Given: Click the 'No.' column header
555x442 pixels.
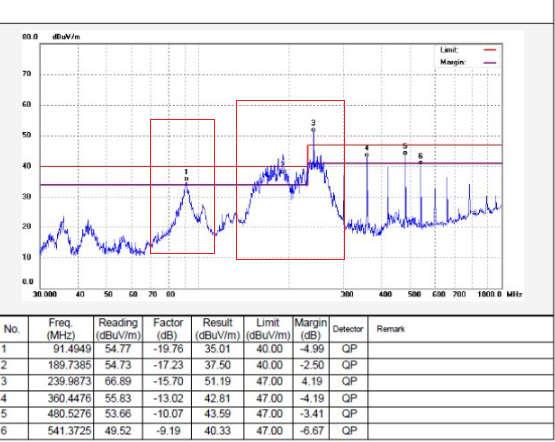Looking at the screenshot, I should pos(12,329).
